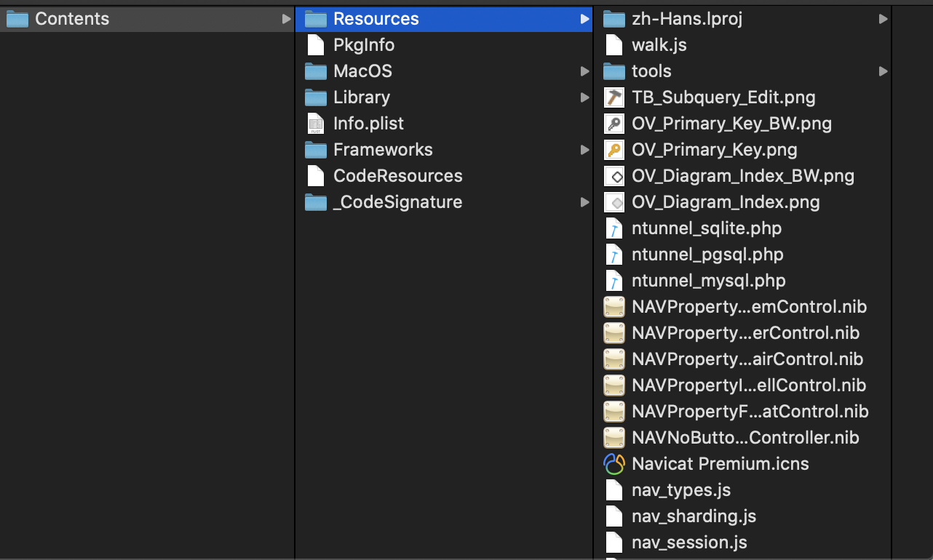
Task: Click the NAVNoButto…Controller.nib file icon
Action: coord(615,438)
